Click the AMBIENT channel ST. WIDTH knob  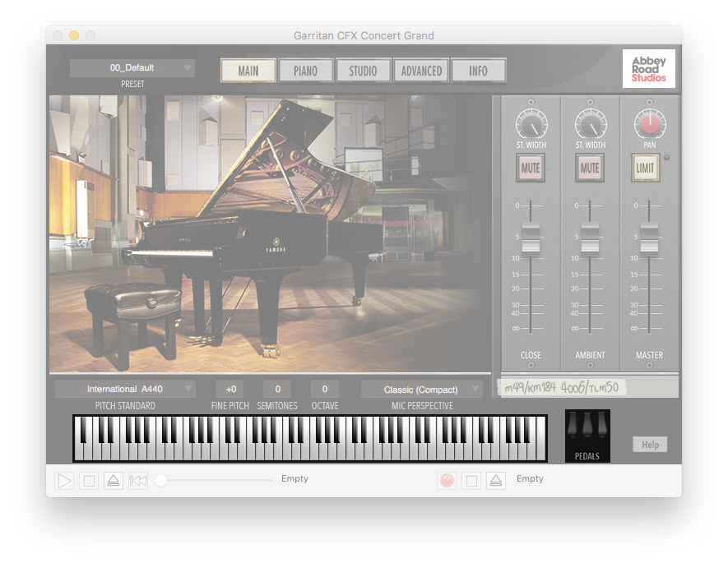(x=591, y=124)
